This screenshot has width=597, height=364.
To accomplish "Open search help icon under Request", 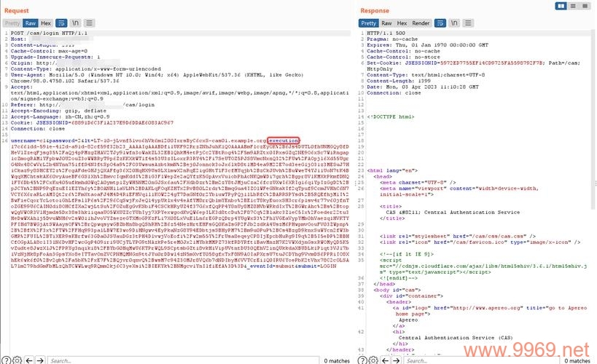I will 7,360.
